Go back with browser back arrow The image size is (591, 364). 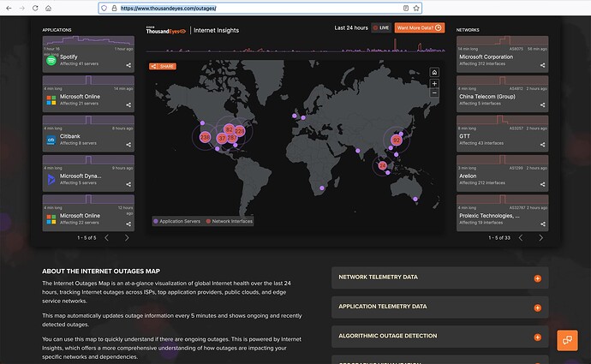(9, 8)
